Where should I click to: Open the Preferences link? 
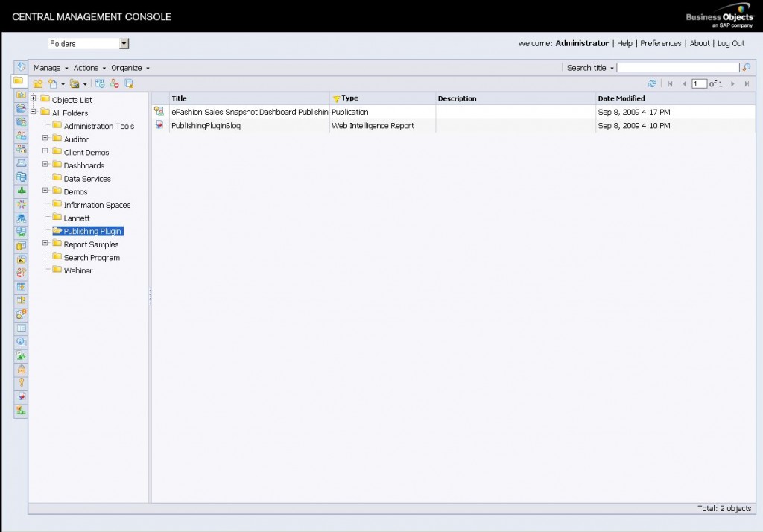click(660, 43)
